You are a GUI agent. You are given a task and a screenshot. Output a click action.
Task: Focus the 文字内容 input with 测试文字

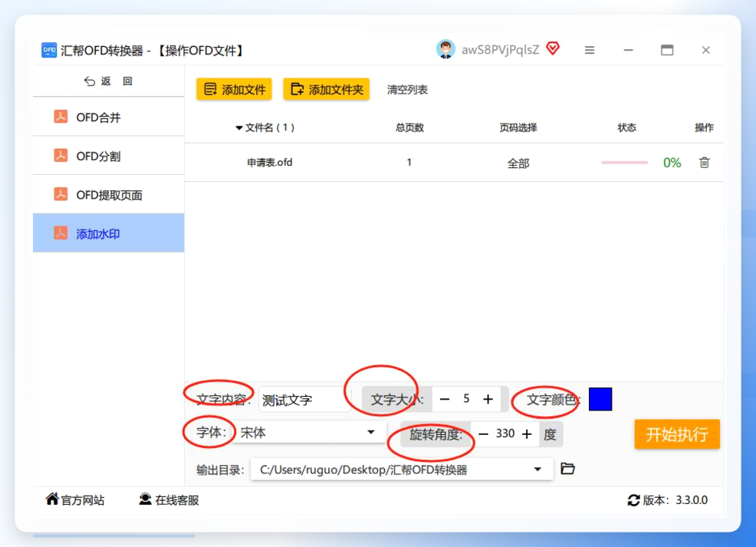pyautogui.click(x=304, y=400)
